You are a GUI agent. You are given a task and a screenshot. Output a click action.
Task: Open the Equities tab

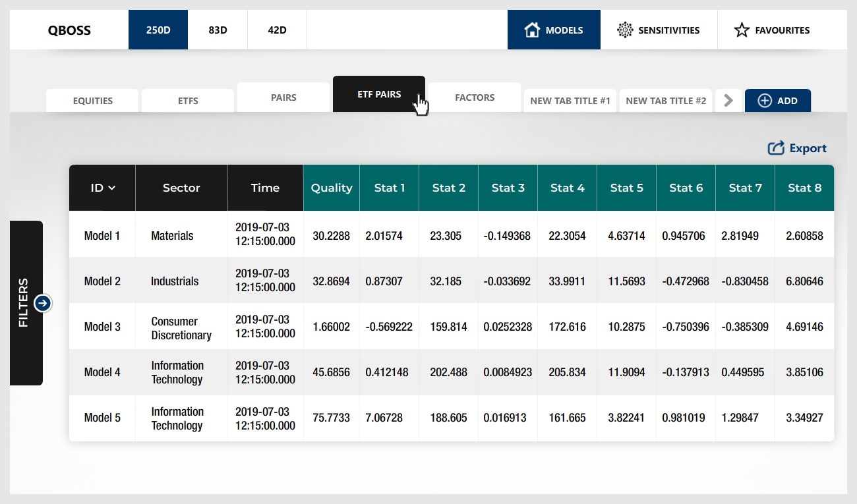point(92,101)
